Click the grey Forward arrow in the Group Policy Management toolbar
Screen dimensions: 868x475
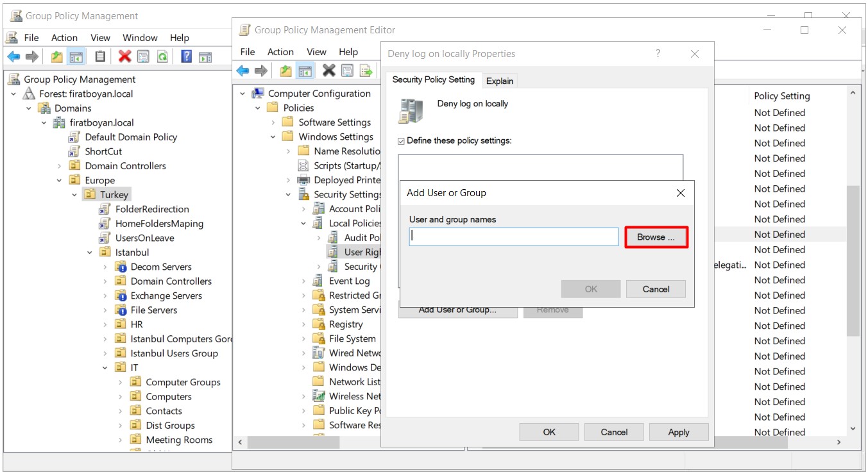pyautogui.click(x=31, y=57)
